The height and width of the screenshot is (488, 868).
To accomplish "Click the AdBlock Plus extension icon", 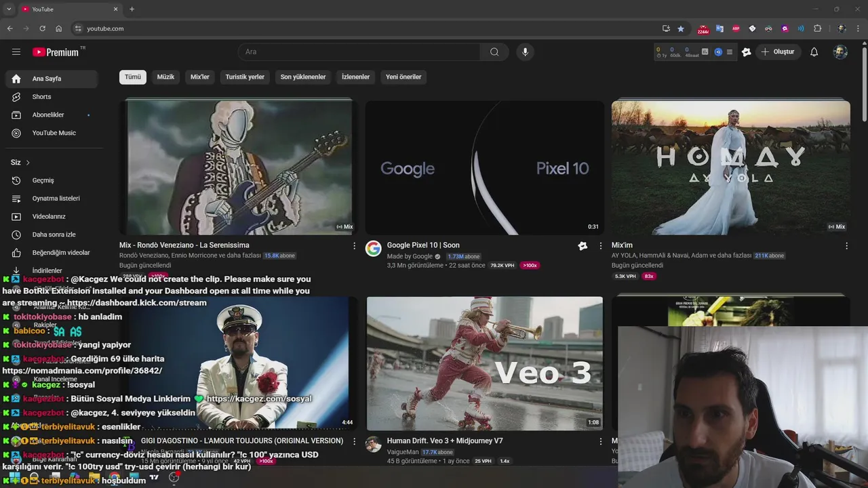I will point(736,28).
